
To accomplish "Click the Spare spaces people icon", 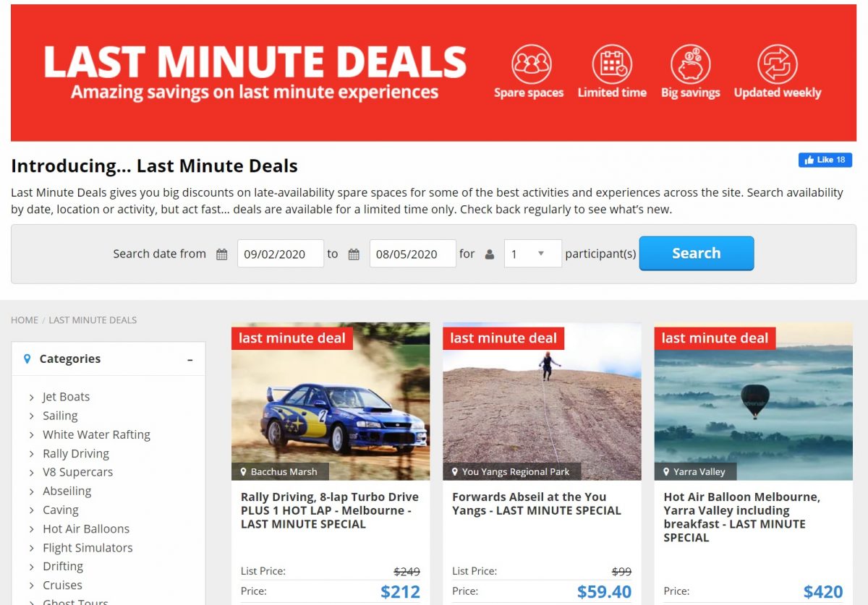I will click(x=532, y=64).
